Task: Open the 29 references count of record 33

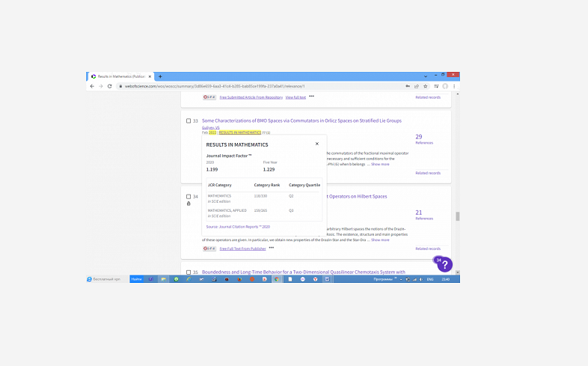Action: [x=419, y=137]
